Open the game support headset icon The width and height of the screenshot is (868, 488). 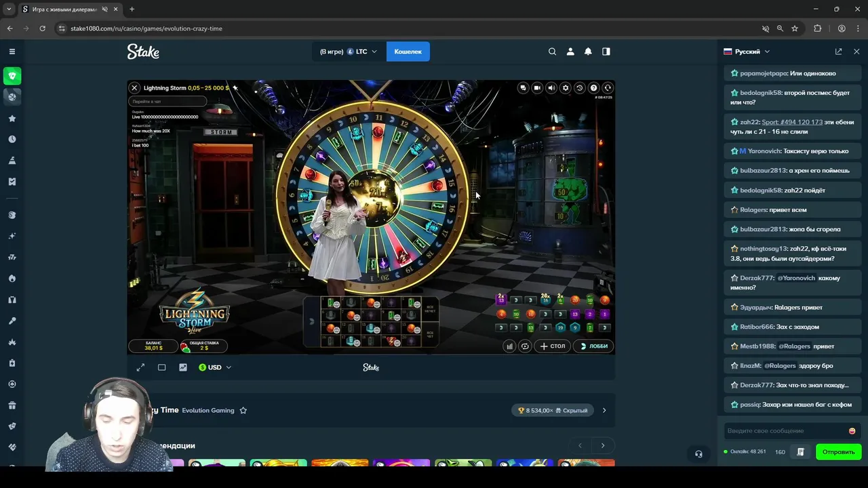(608, 87)
